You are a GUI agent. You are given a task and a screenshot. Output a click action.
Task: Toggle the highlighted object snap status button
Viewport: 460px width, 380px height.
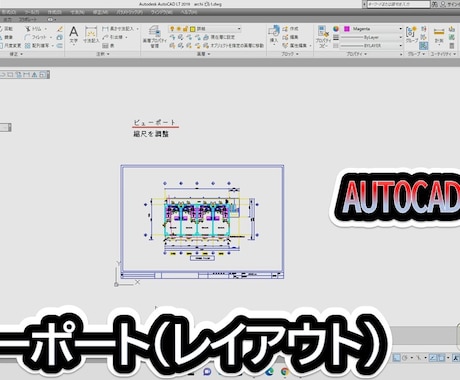441,358
